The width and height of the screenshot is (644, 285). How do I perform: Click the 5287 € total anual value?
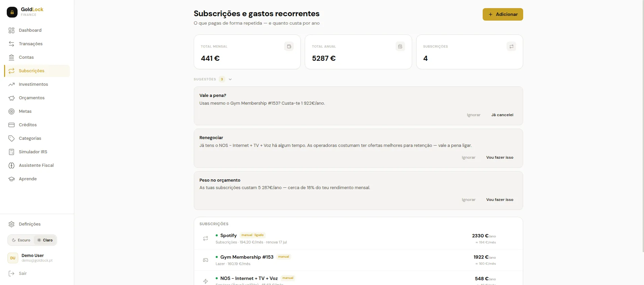324,58
